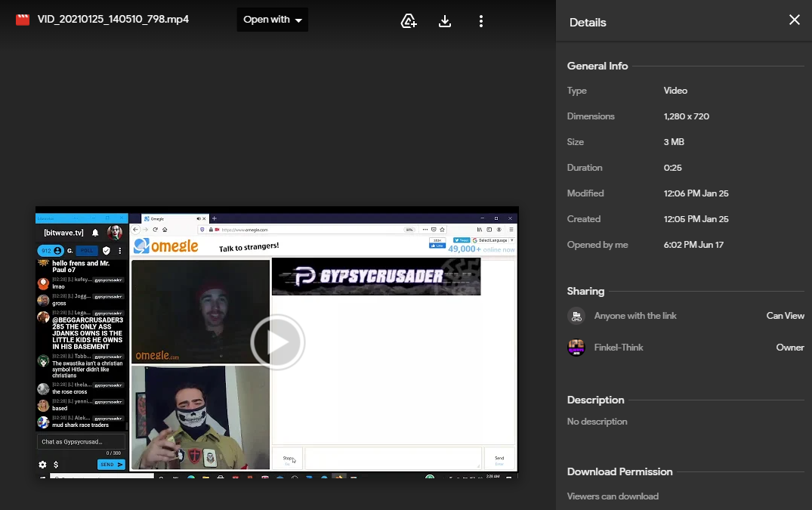
Task: Select the dimensions value 1,280 x 720
Action: coord(686,116)
